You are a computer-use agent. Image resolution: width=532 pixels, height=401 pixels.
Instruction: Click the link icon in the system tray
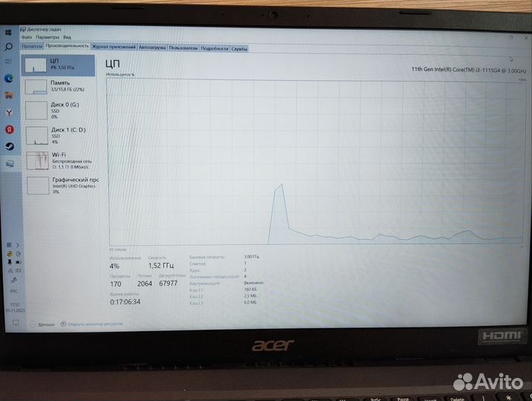point(14,280)
